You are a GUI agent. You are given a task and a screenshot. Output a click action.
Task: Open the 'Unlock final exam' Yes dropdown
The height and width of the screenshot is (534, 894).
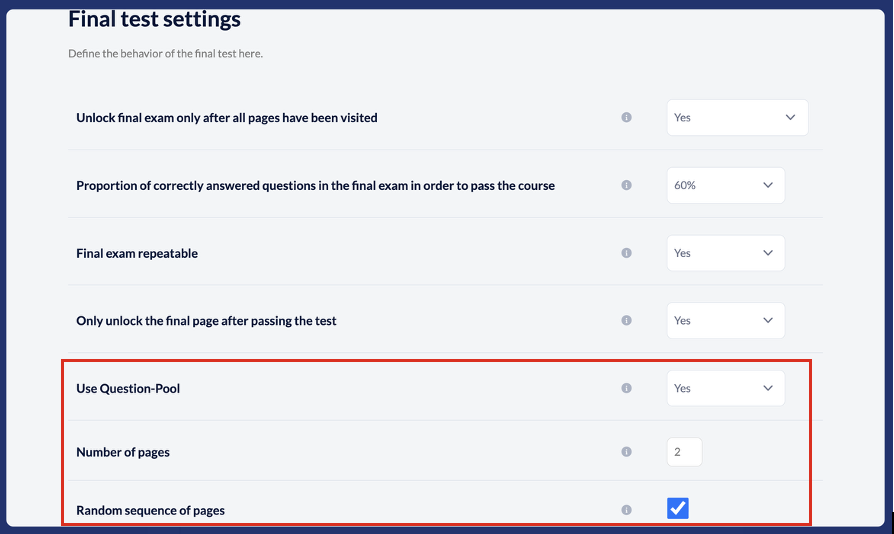click(737, 117)
